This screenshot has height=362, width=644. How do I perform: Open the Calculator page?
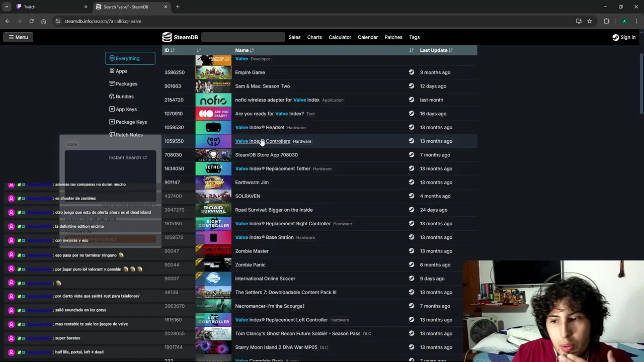[340, 37]
